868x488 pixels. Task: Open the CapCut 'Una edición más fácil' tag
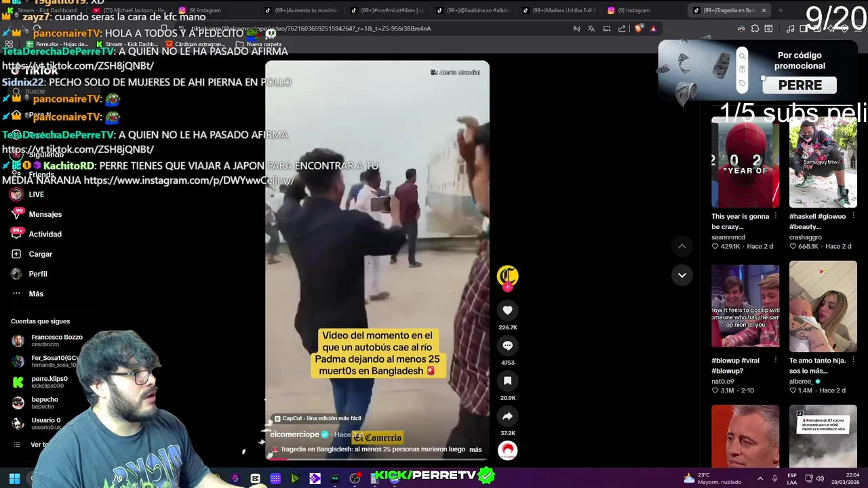tap(318, 418)
